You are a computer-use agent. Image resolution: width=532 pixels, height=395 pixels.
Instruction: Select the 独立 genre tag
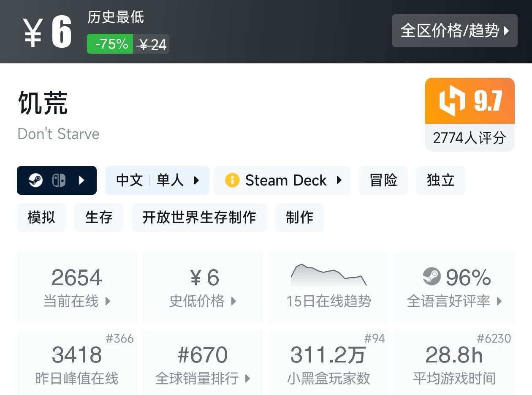(440, 180)
